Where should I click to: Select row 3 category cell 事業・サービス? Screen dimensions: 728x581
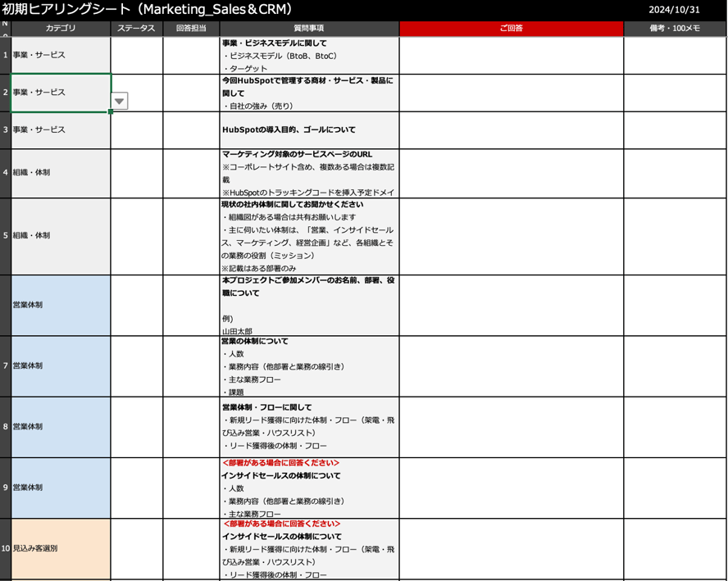point(61,130)
